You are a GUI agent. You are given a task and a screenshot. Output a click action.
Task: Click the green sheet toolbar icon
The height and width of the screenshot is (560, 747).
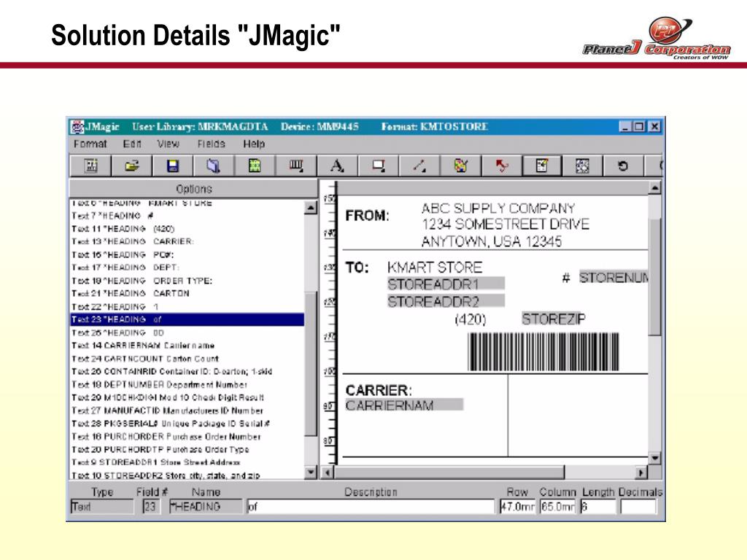pos(255,166)
